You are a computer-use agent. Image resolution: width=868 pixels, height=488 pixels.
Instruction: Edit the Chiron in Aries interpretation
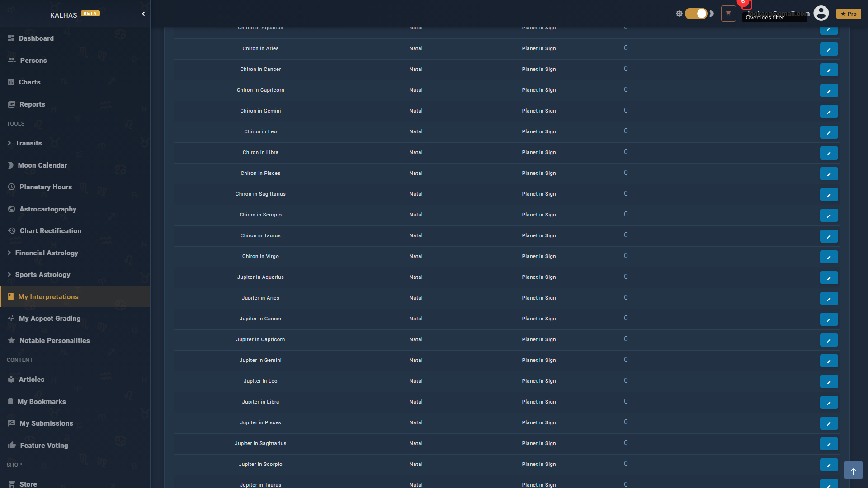[x=829, y=49]
